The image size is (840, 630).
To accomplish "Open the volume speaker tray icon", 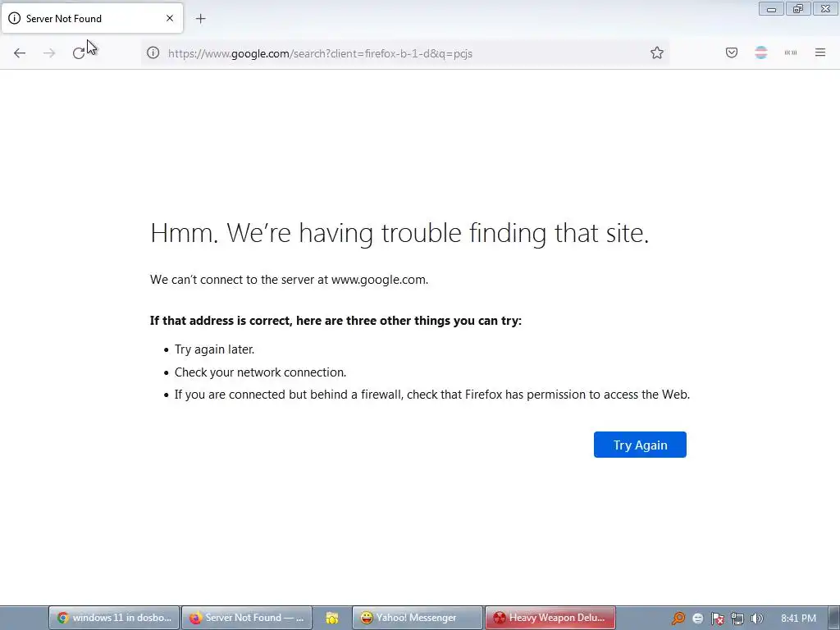I will click(x=757, y=619).
